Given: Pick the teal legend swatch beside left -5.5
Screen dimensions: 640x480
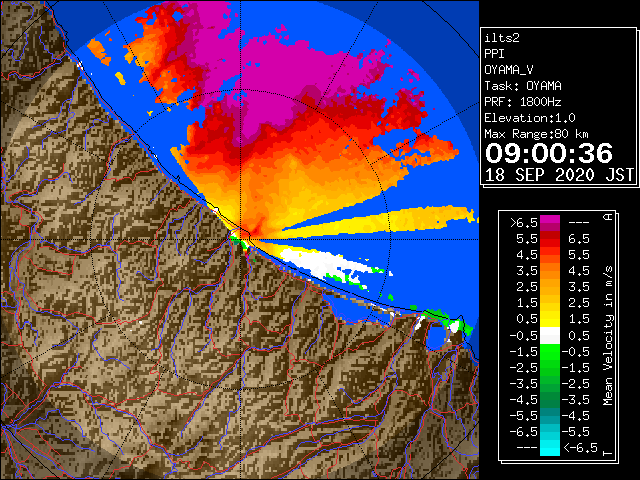Looking at the screenshot, I should pos(550,416).
